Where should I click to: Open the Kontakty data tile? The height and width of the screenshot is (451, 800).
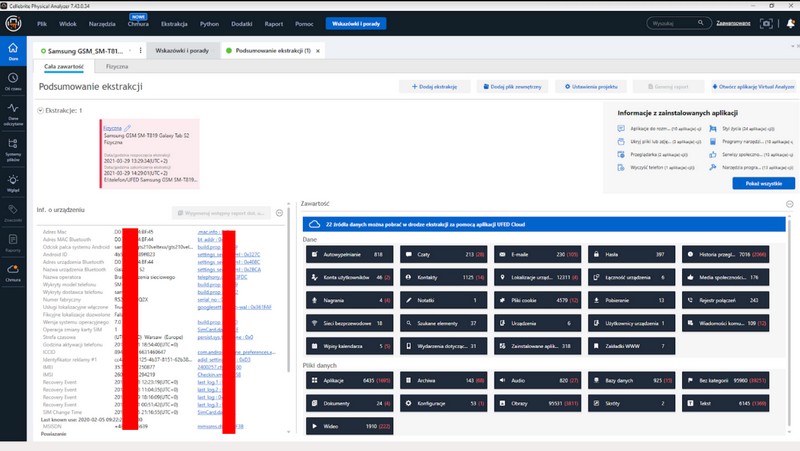(443, 277)
